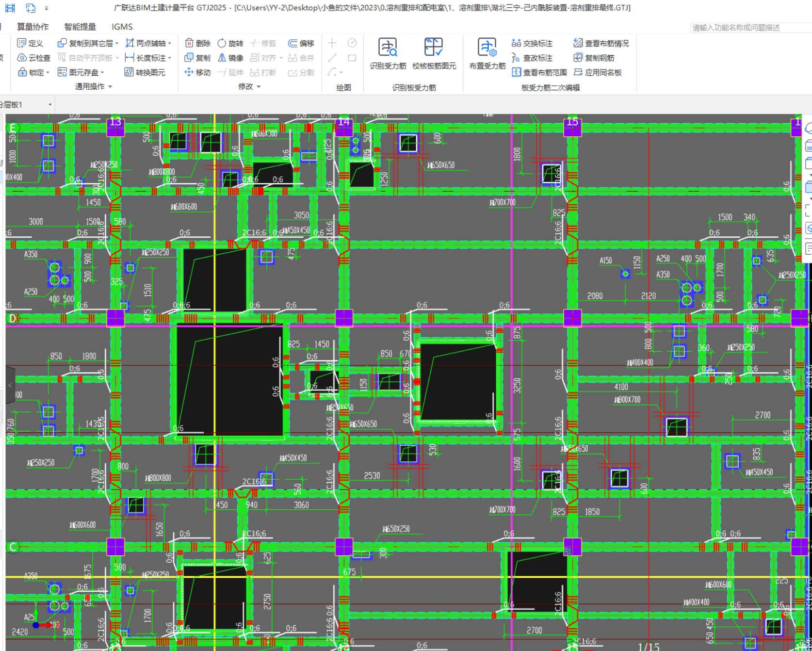Click 应用同名板 apply to same-name slabs

598,72
